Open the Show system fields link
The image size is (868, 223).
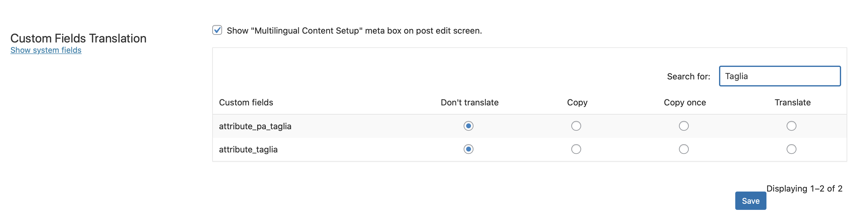click(x=46, y=50)
